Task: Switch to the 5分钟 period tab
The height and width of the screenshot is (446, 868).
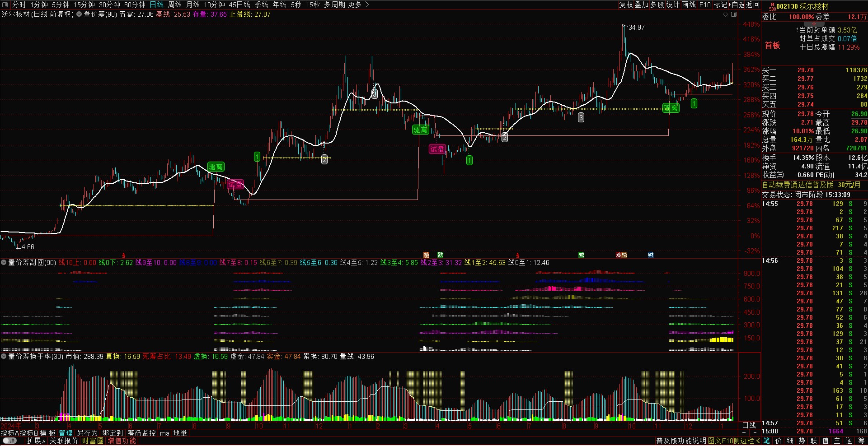Action: tap(61, 5)
